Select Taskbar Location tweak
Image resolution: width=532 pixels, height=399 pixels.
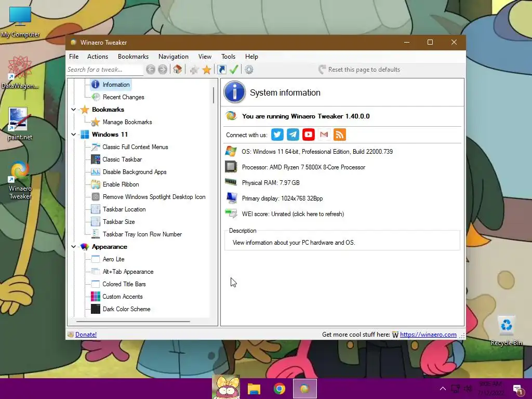(x=124, y=209)
